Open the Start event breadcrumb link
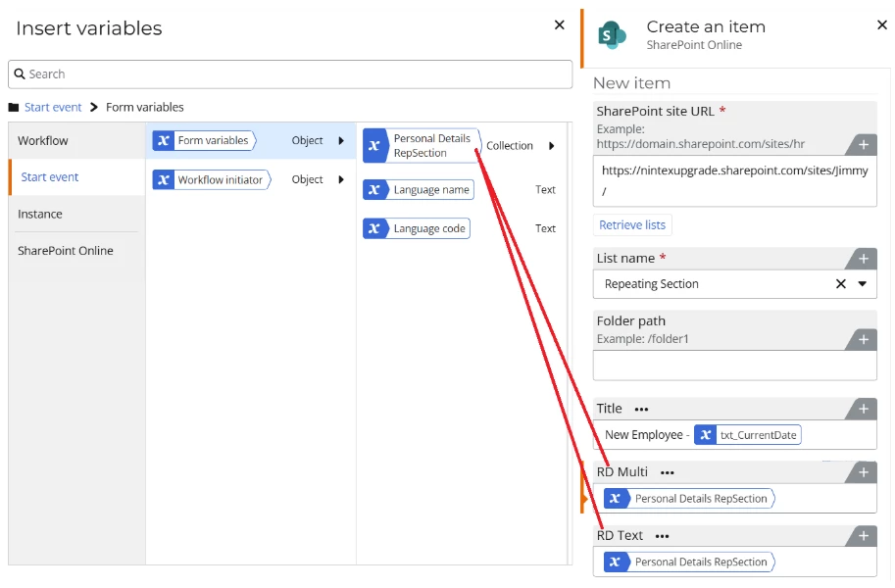Image resolution: width=895 pixels, height=588 pixels. click(x=53, y=107)
